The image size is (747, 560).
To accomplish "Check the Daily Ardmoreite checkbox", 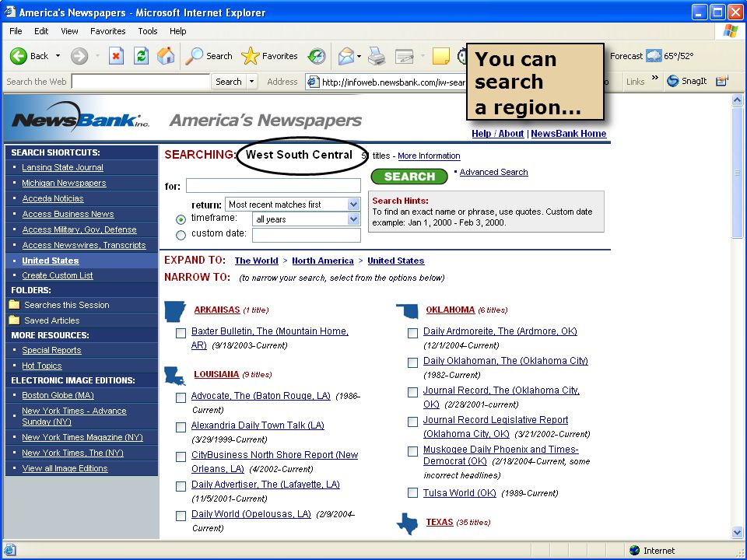I will [413, 334].
